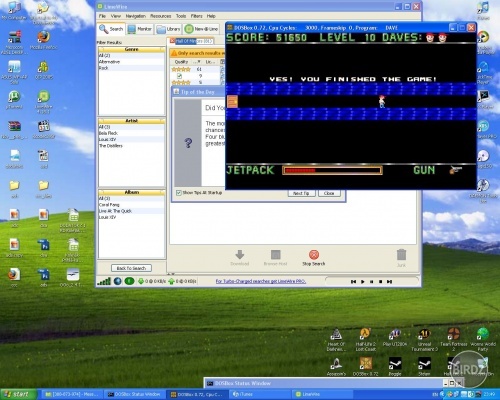Image resolution: width=500 pixels, height=400 pixels.
Task: Open the Tools menu in LimeWire
Action: coord(181,16)
